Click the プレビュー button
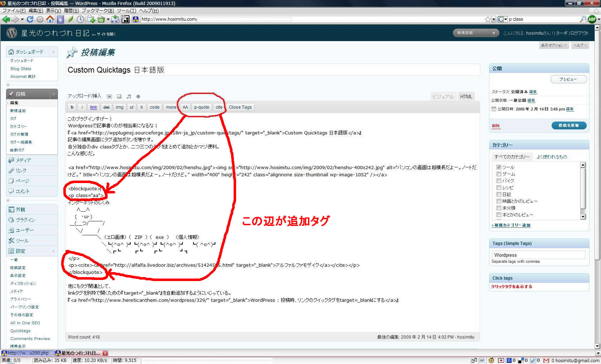 (568, 79)
